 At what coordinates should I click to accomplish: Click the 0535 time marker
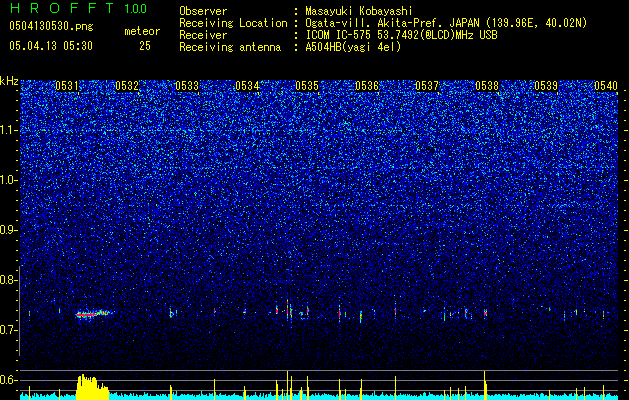pos(307,86)
